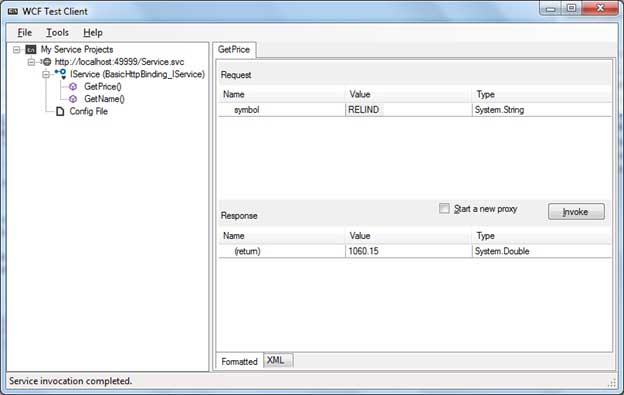Click the (return) name cell in Response
Viewport: 624px width, 395px height.
tap(282, 251)
